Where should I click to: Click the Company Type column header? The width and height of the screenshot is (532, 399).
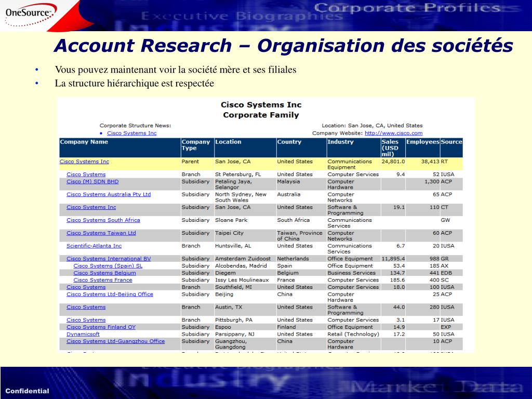click(x=197, y=148)
